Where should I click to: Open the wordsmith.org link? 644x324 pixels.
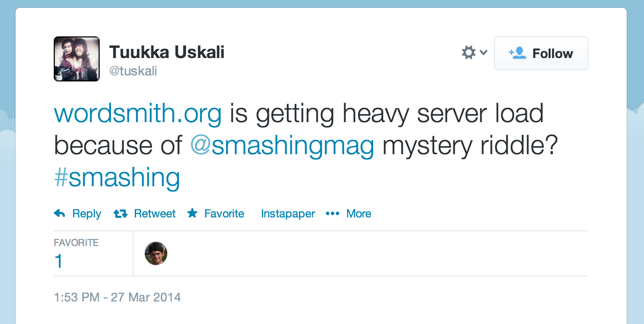tap(138, 114)
